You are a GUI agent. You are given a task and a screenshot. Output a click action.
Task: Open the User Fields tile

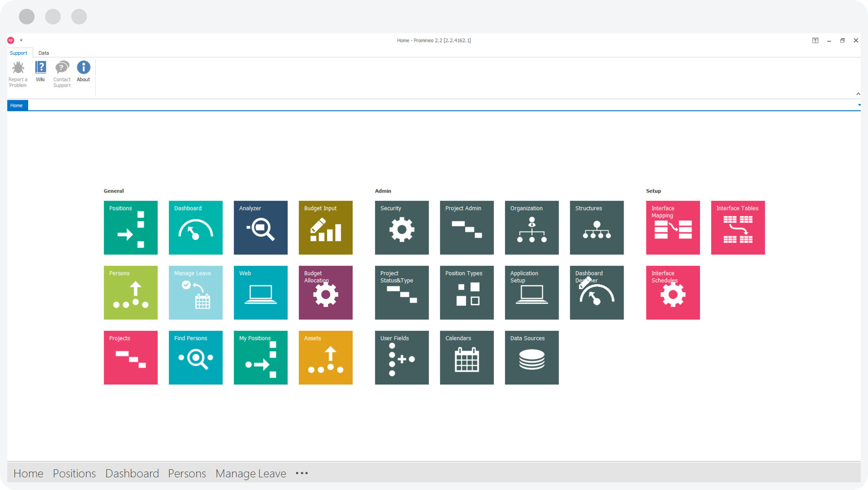[402, 358]
